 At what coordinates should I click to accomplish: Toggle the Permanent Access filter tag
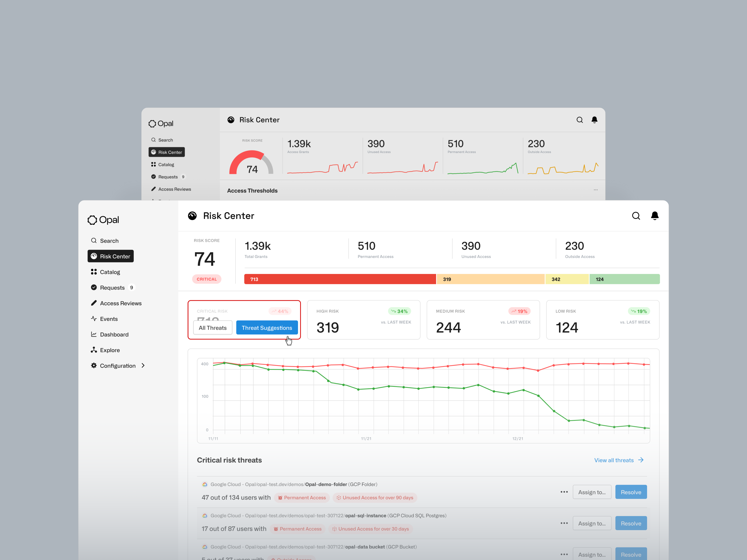point(302,497)
